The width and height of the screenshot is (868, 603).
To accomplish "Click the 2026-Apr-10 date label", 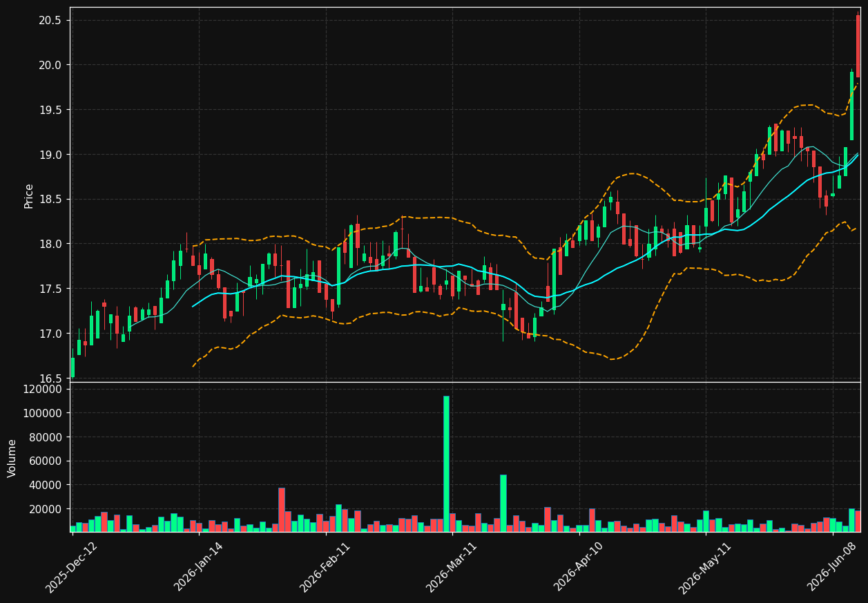I will click(579, 567).
